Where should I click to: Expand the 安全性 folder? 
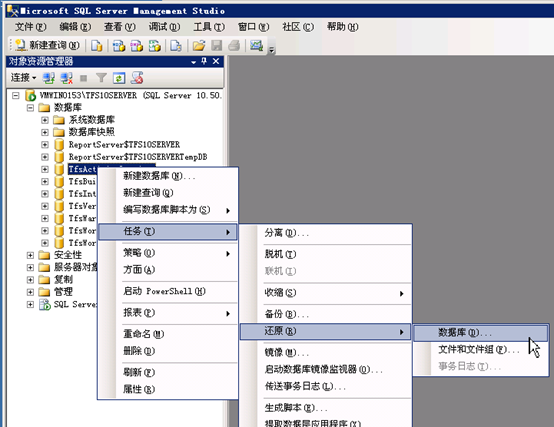(30, 255)
